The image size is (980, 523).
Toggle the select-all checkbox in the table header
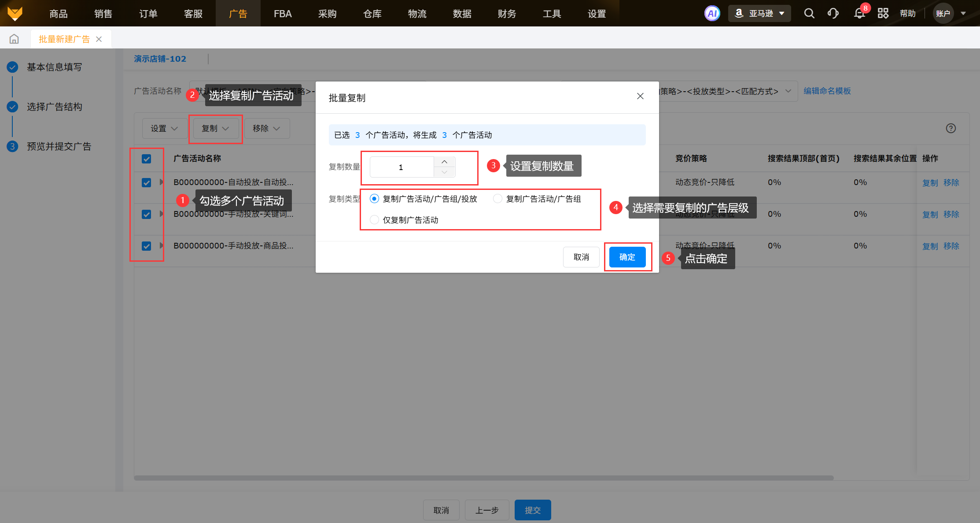[x=147, y=159]
